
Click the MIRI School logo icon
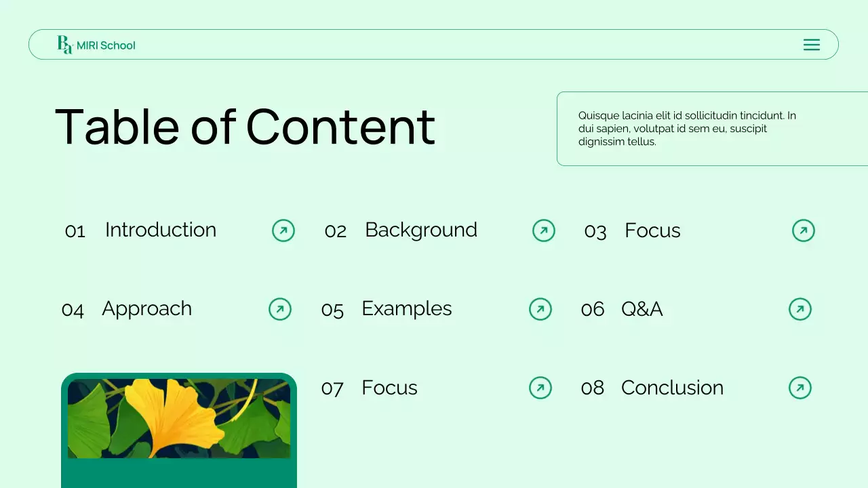[x=64, y=45]
